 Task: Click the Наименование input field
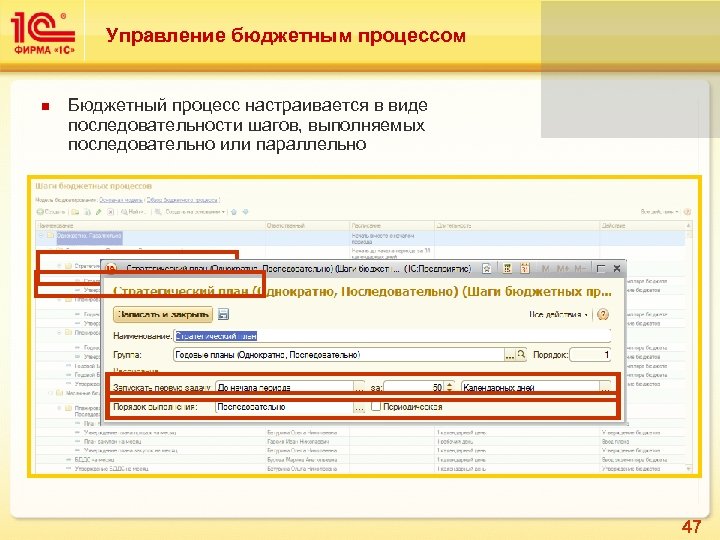click(x=393, y=336)
